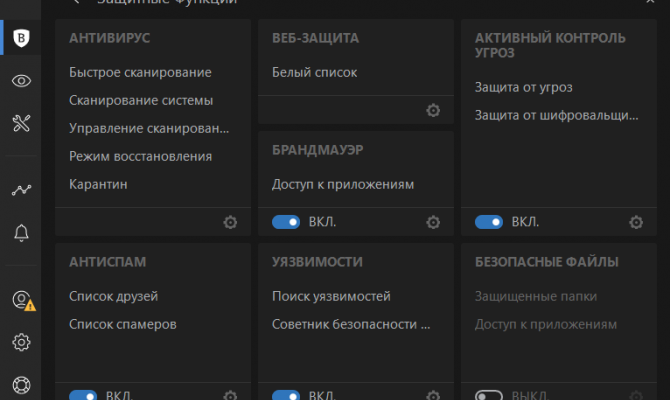Open Антивирус card settings gear
This screenshot has width=670, height=400.
click(230, 222)
